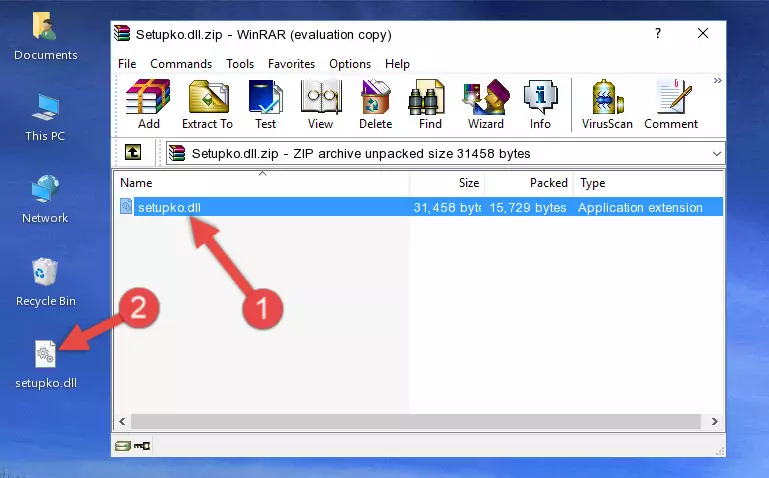Click the WinRAR books icon in title bar
The width and height of the screenshot is (769, 478).
122,34
